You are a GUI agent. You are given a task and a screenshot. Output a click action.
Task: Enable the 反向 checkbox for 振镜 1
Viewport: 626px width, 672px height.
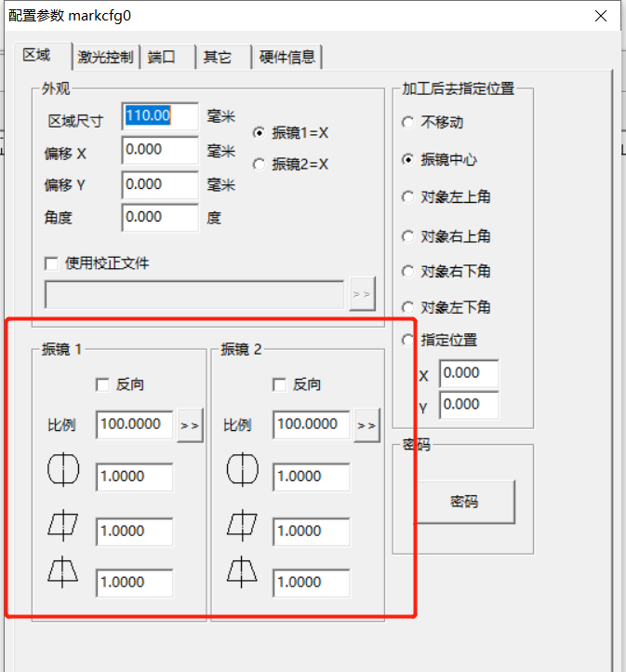(103, 384)
